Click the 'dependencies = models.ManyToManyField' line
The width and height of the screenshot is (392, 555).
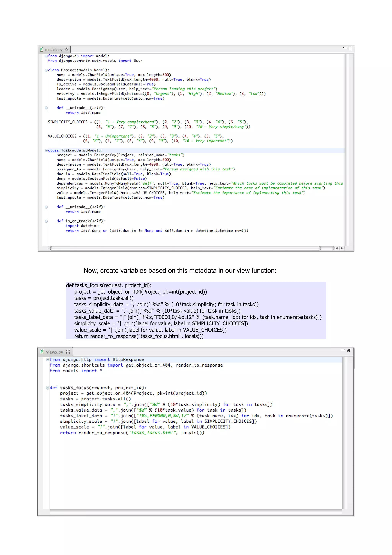[x=200, y=183]
